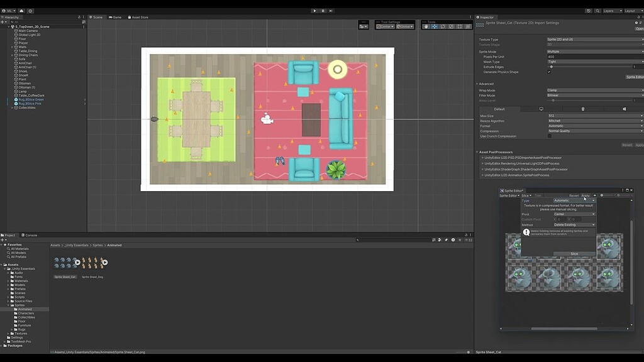Select the Sprite Sheet_Dog asset thumbnail
Viewport: 644px width, 362px height.
point(93,264)
